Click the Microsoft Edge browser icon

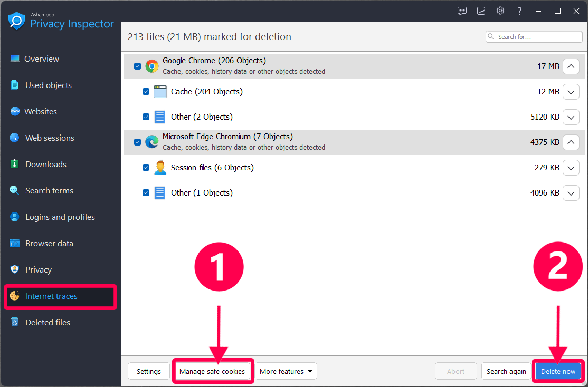(x=152, y=142)
